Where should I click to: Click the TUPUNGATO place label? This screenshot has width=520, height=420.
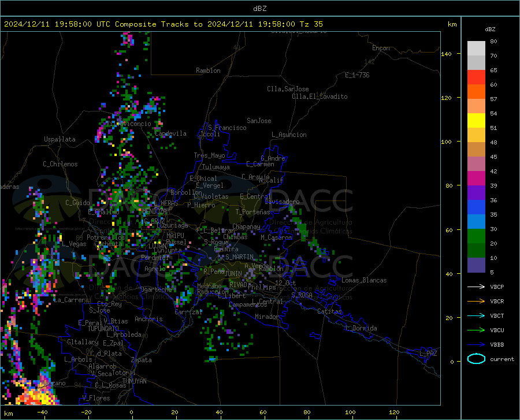[x=103, y=329]
